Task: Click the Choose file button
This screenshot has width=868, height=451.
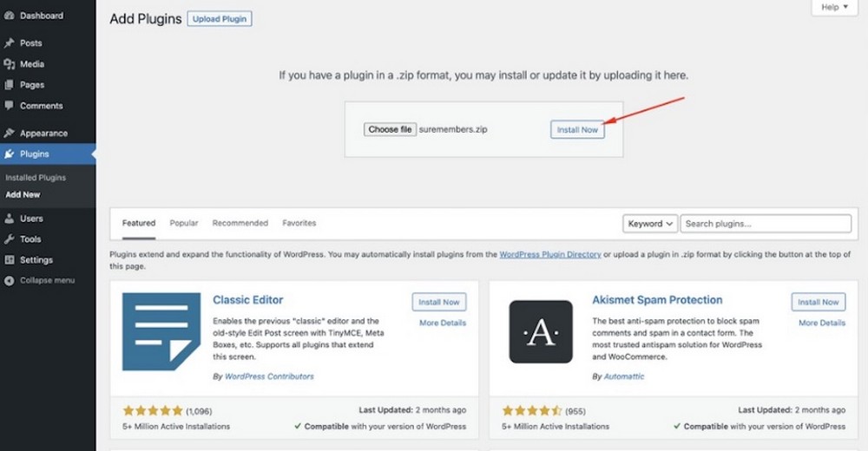Action: [390, 129]
